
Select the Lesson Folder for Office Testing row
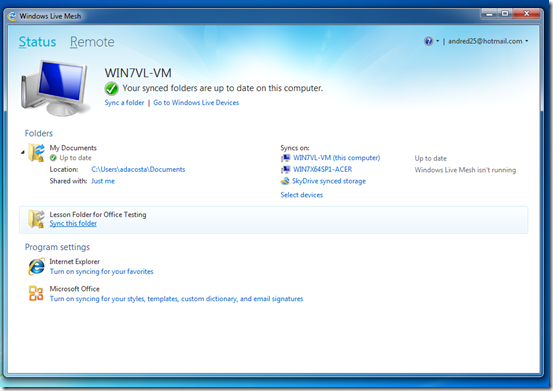(274, 220)
